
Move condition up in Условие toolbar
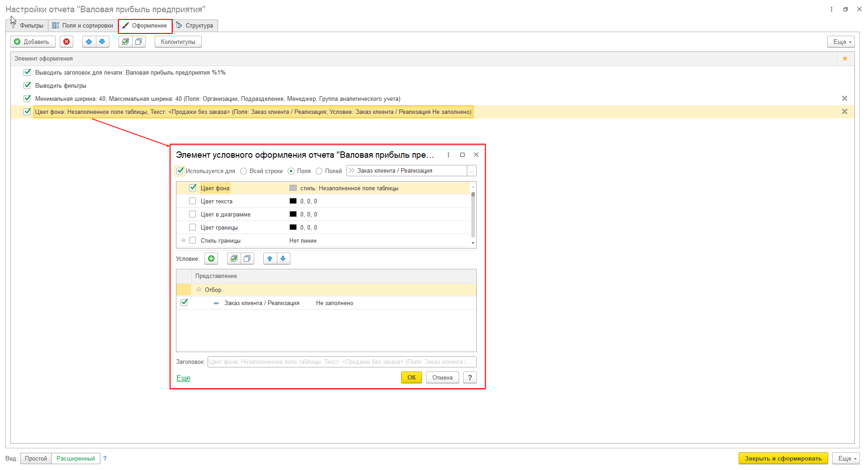click(270, 258)
